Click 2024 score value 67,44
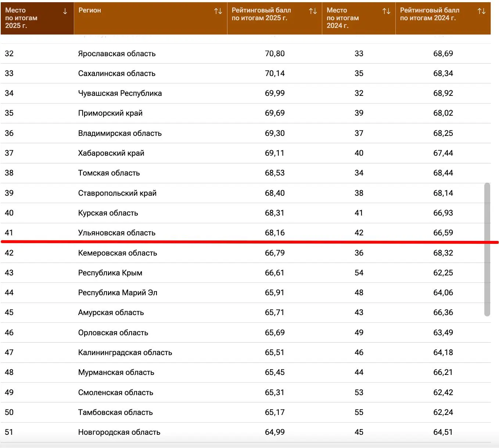Image resolution: width=499 pixels, height=448 pixels. (x=443, y=153)
